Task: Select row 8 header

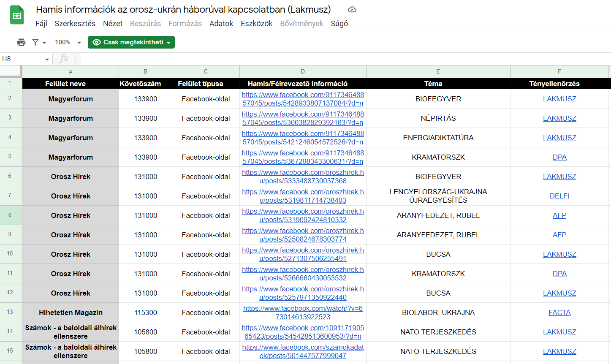Action: (x=10, y=215)
